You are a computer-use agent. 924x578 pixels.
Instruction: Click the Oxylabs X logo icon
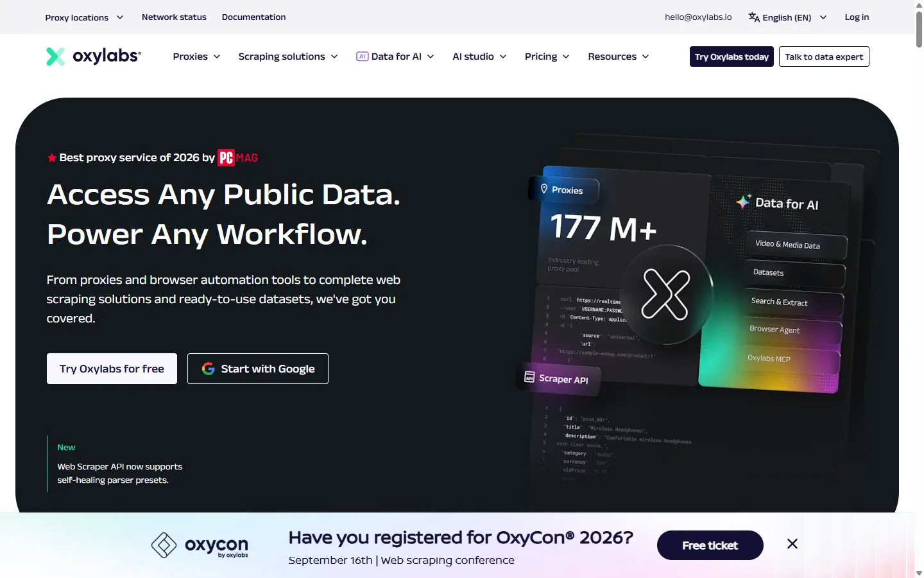point(56,57)
